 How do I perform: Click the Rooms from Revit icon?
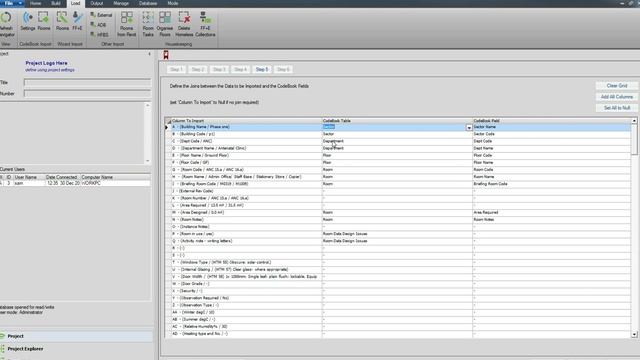point(127,18)
